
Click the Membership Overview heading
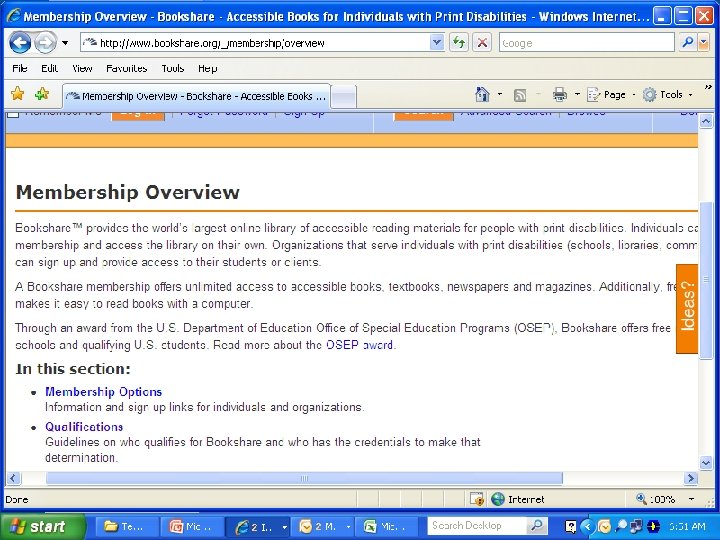pyautogui.click(x=128, y=192)
